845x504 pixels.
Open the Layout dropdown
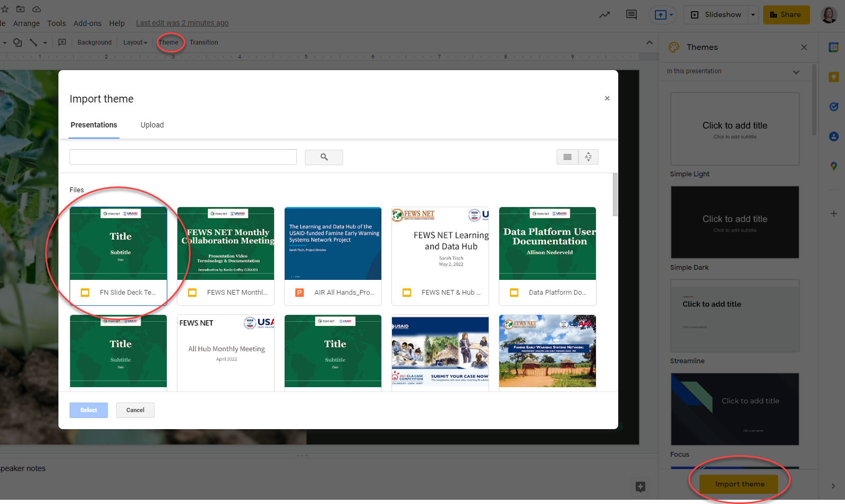click(135, 42)
